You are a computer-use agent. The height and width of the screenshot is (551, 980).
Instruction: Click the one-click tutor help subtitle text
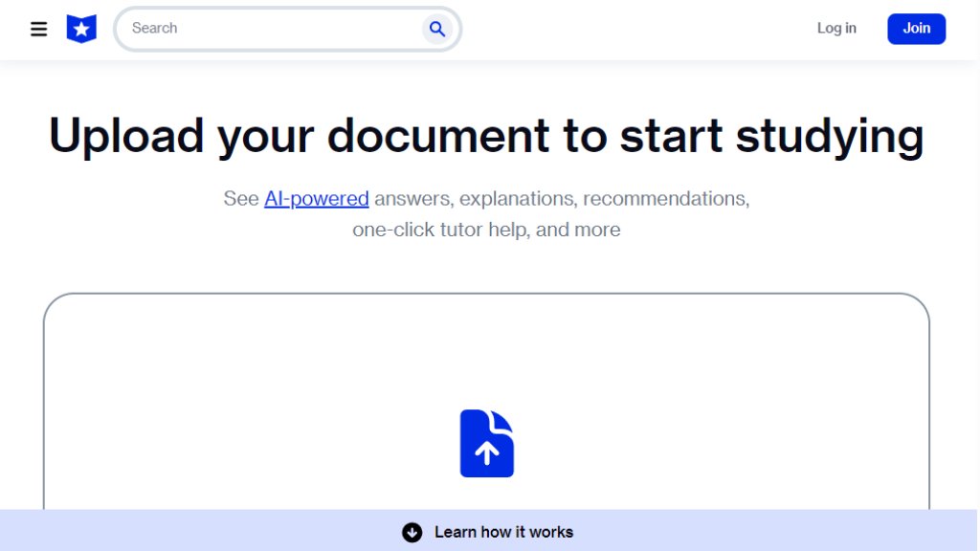point(486,230)
